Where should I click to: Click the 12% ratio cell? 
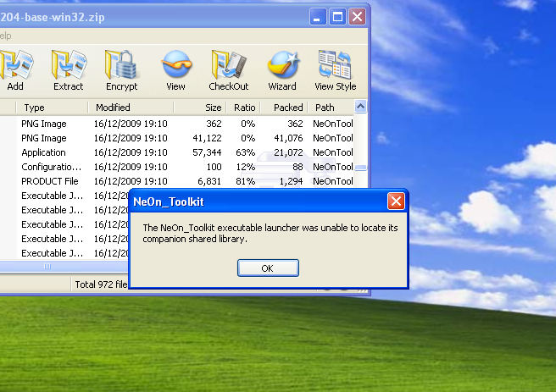(246, 167)
